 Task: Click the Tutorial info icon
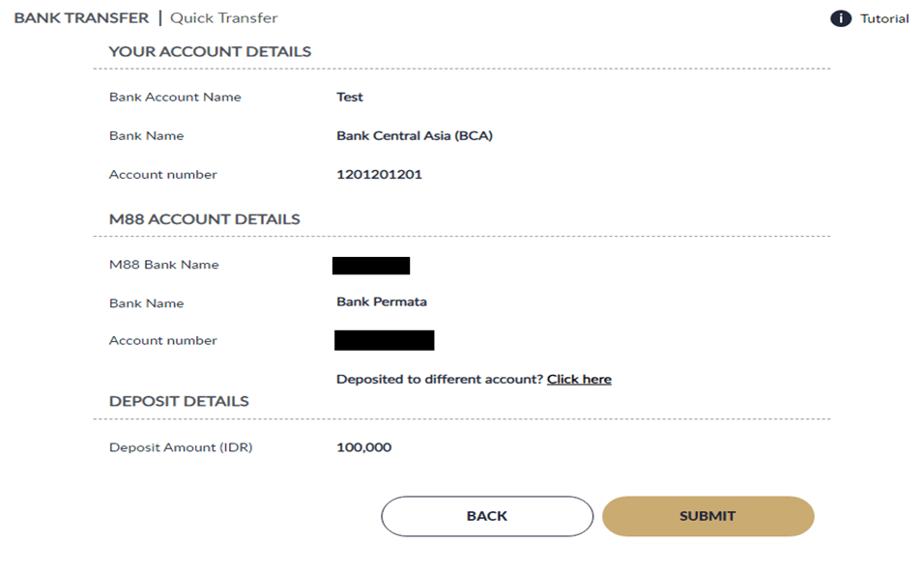click(841, 18)
